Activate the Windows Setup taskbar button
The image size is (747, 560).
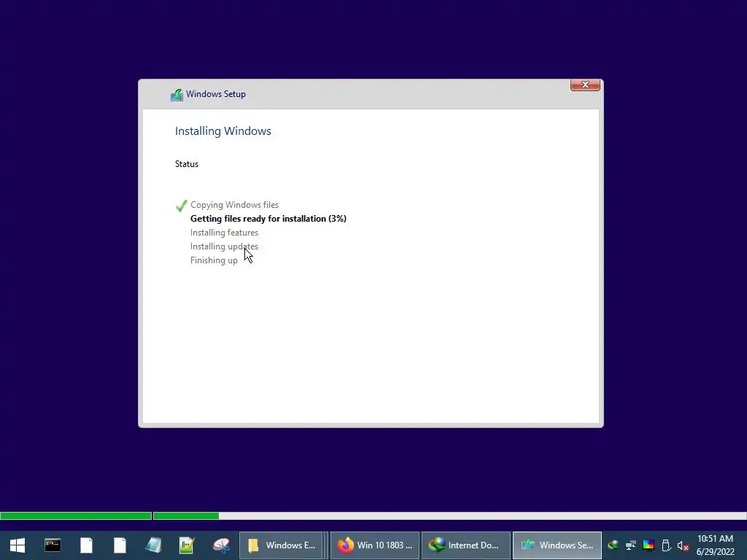557,545
